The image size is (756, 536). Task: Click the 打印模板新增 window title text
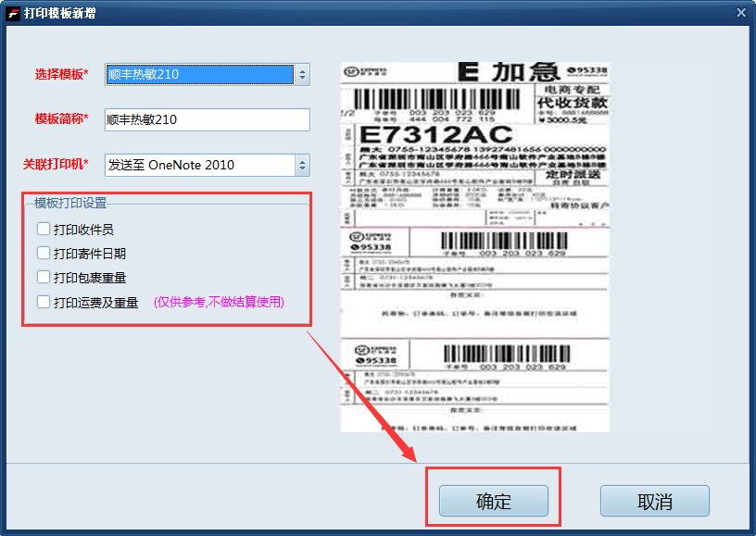(60, 13)
